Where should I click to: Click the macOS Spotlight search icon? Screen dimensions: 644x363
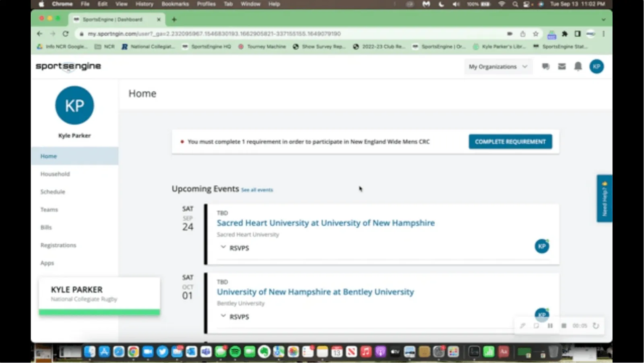tap(515, 4)
